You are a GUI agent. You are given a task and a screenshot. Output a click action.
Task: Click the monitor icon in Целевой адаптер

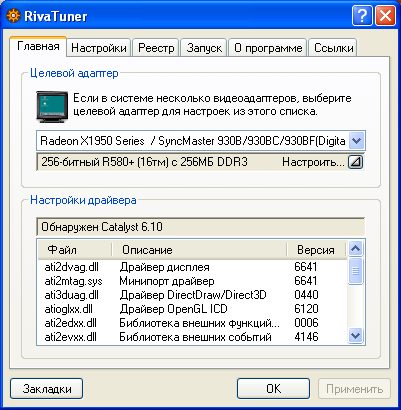pos(52,107)
